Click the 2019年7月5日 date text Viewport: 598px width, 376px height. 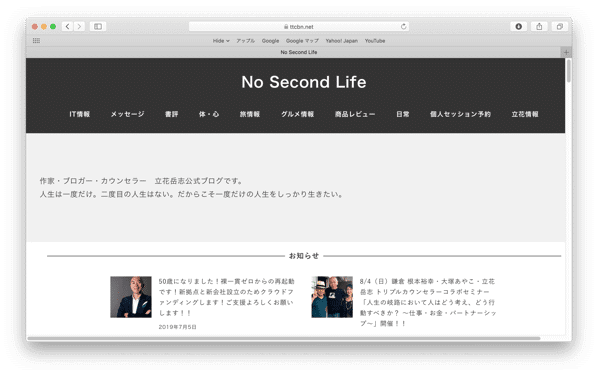[x=177, y=327]
